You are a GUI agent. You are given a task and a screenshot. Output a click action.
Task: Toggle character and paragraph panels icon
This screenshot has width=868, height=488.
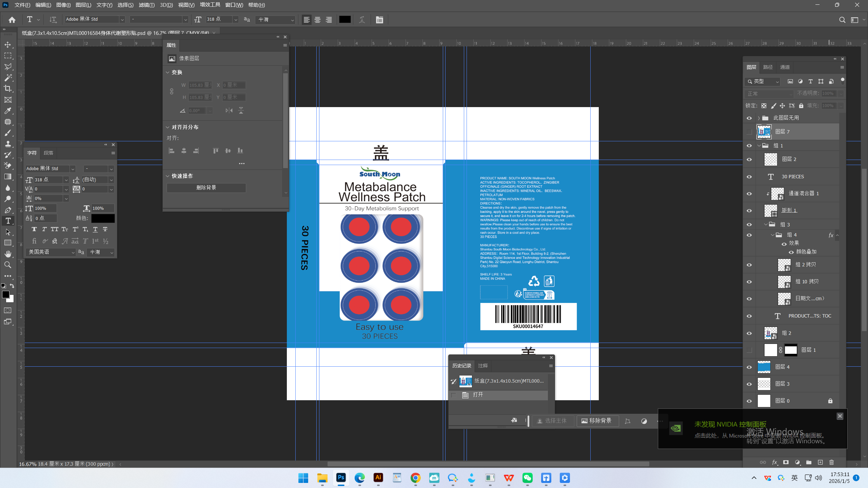(379, 20)
